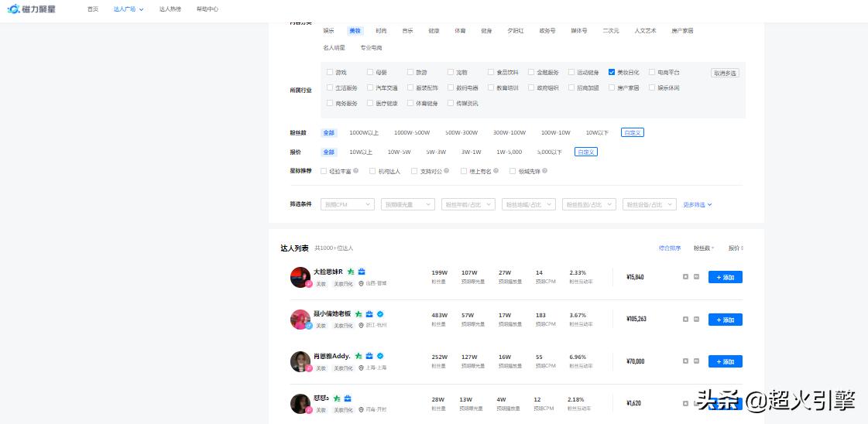Click 自定义 in the 粉丝数 row
This screenshot has width=868, height=424.
click(x=632, y=132)
